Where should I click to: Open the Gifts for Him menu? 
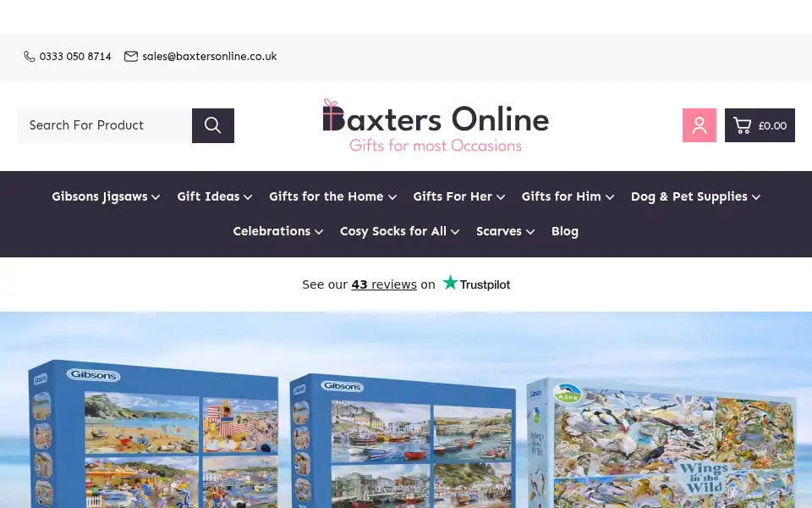point(562,197)
